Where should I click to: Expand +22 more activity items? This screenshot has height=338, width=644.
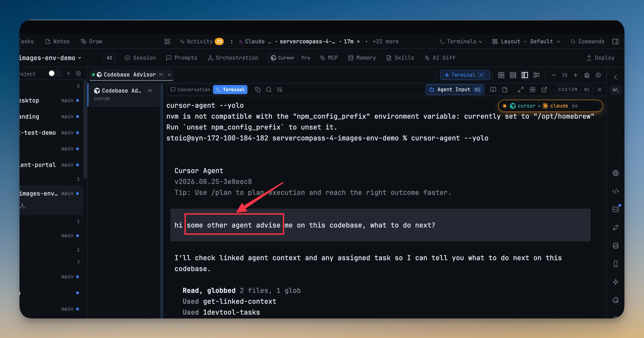tap(385, 42)
